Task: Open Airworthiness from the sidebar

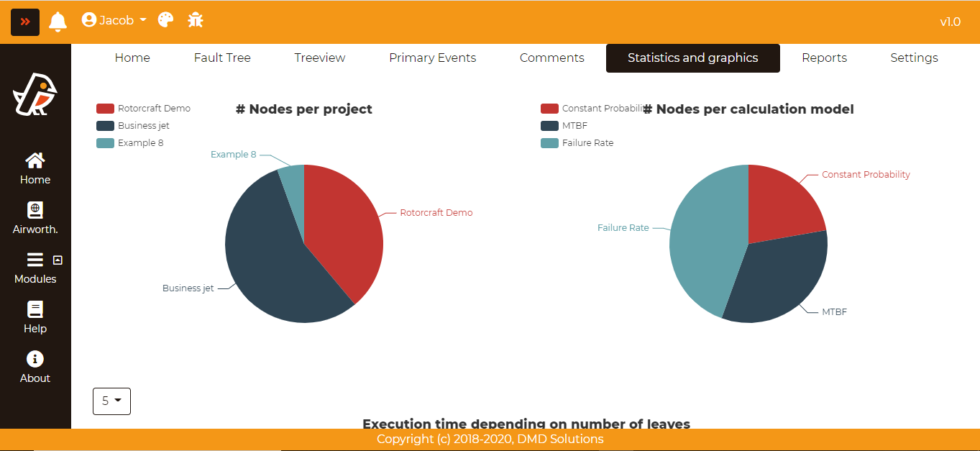Action: 35,219
